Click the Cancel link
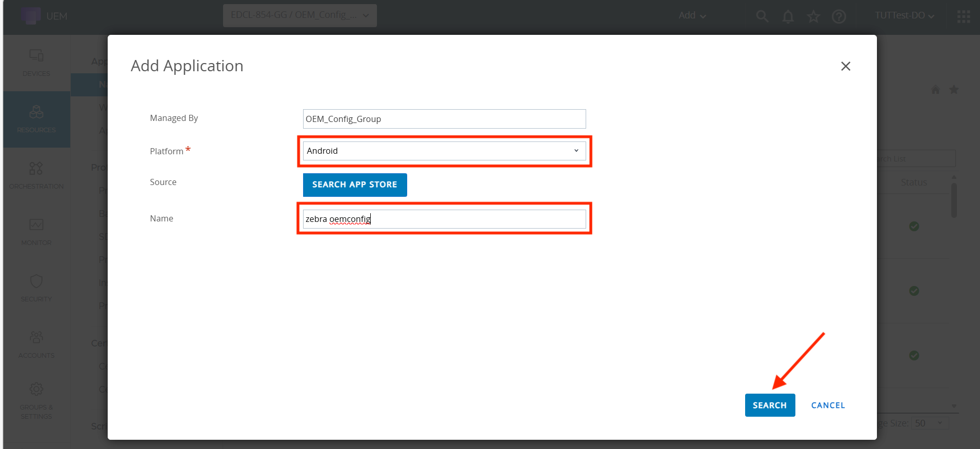980x449 pixels. (x=828, y=405)
